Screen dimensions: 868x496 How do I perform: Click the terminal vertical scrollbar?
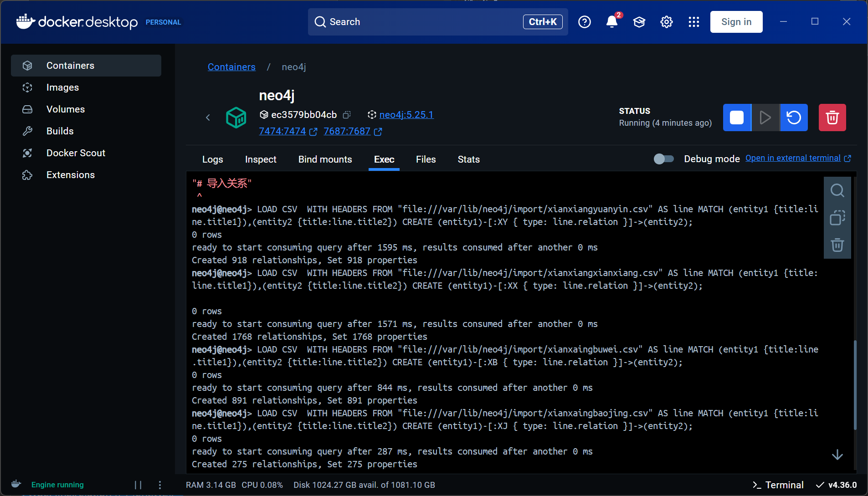[x=855, y=385]
